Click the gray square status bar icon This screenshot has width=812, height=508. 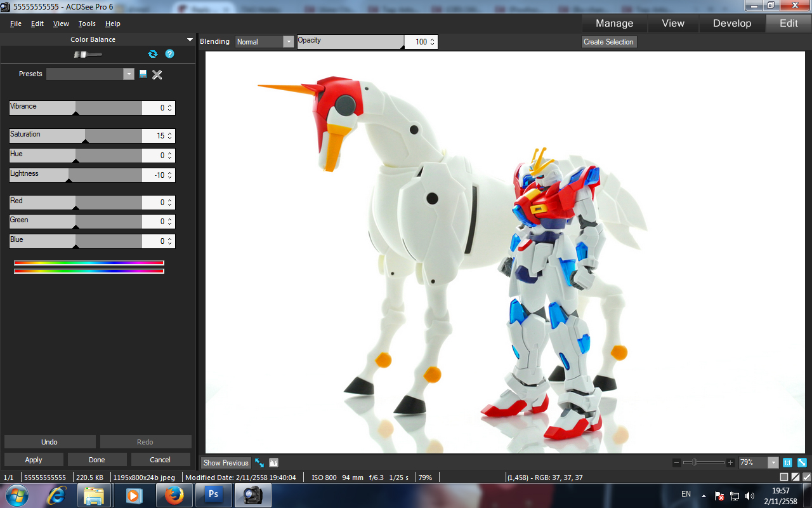tap(784, 477)
